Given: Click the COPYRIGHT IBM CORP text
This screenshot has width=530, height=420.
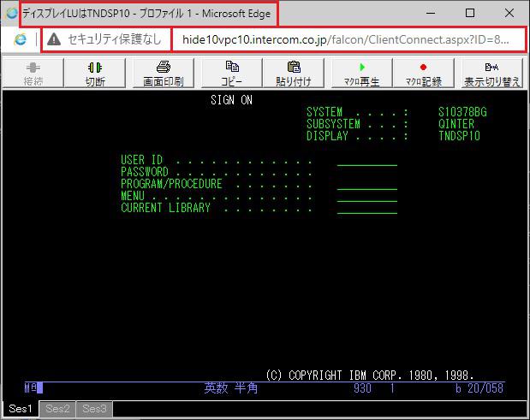Looking at the screenshot, I should pyautogui.click(x=370, y=376).
